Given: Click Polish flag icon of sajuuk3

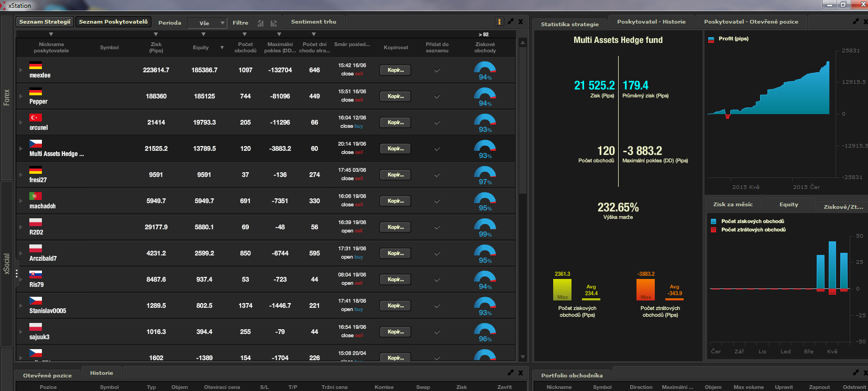Looking at the screenshot, I should 36,327.
